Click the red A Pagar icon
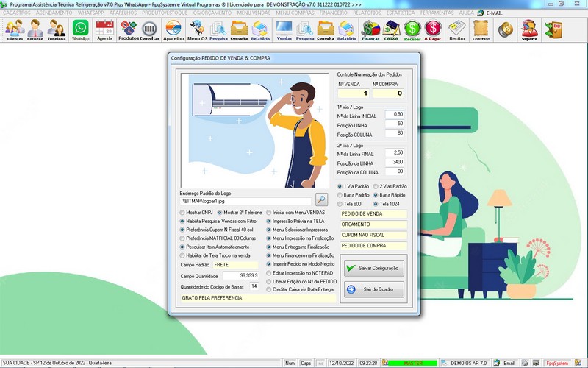This screenshot has height=368, width=588. (x=433, y=30)
